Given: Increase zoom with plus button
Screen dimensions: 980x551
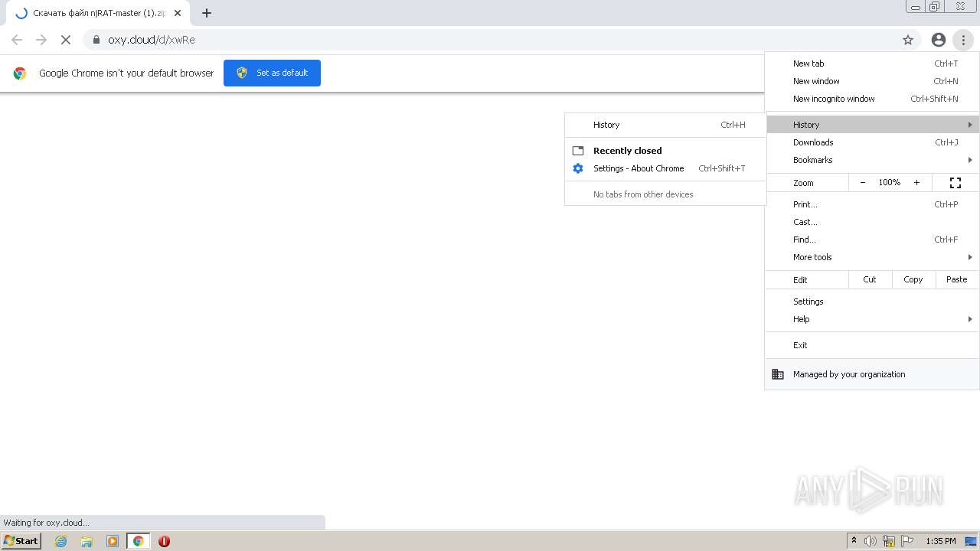Looking at the screenshot, I should point(916,183).
